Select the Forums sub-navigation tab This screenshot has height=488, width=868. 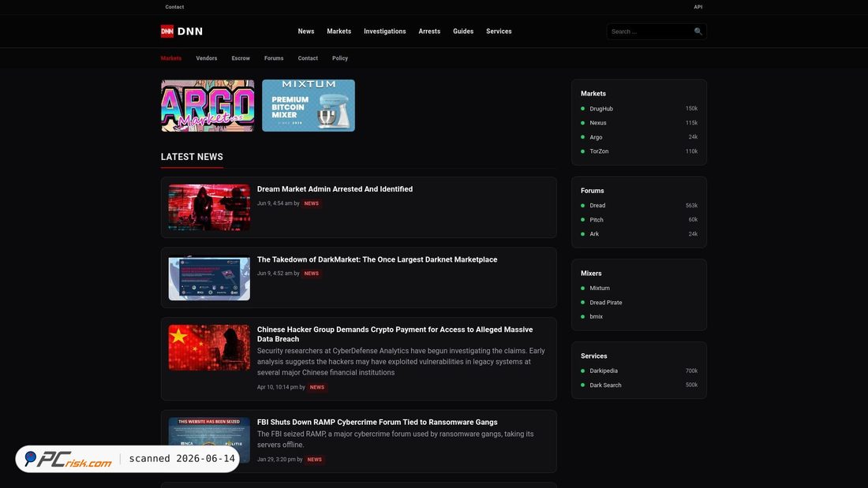pyautogui.click(x=274, y=58)
